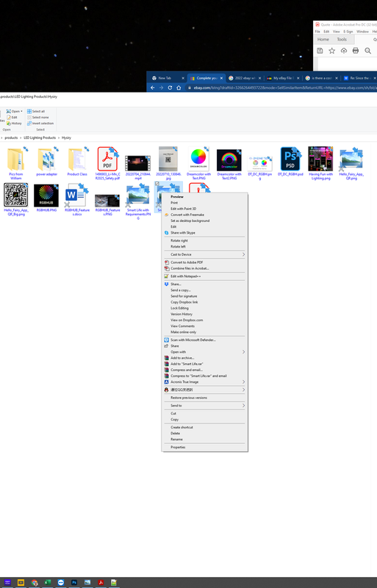Click Chrome icon in the Windows taskbar
This screenshot has width=377, height=588.
[35, 582]
